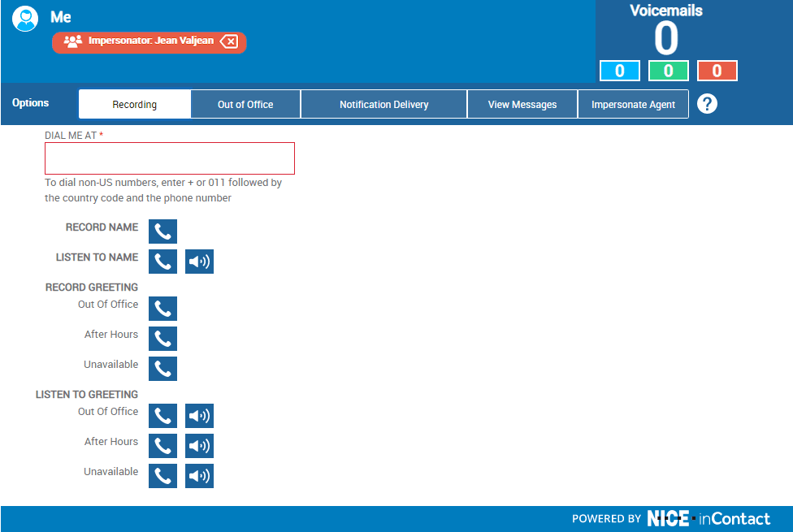Click the blue voicemail counter box
This screenshot has width=793, height=532.
619,71
